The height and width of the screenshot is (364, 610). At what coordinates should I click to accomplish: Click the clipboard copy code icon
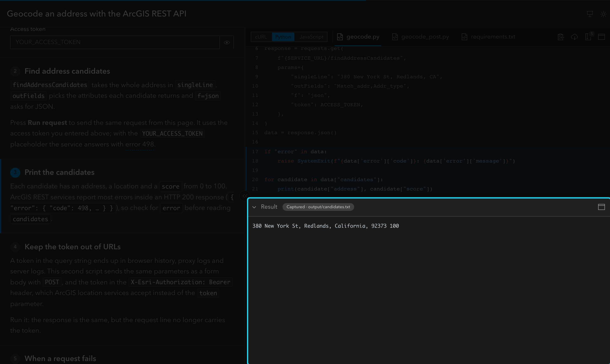point(561,37)
